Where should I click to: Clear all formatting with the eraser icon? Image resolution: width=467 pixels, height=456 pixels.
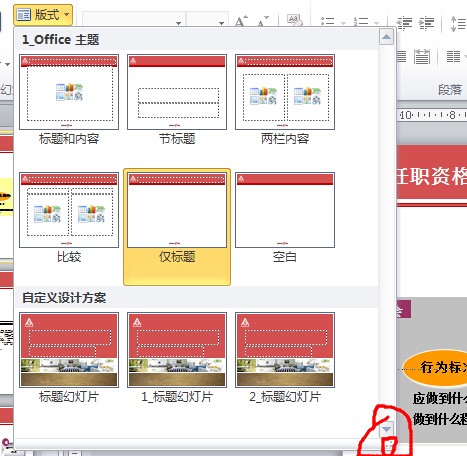pyautogui.click(x=295, y=20)
